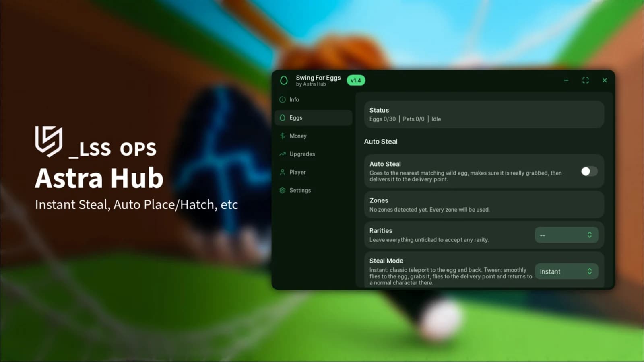This screenshot has height=362, width=644.
Task: Click the person icon beside Player
Action: (283, 172)
